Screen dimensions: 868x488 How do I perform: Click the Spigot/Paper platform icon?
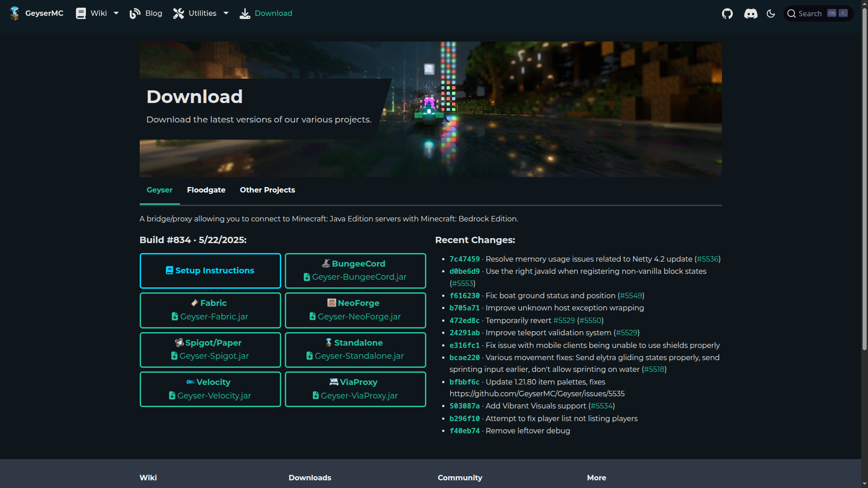pos(179,343)
